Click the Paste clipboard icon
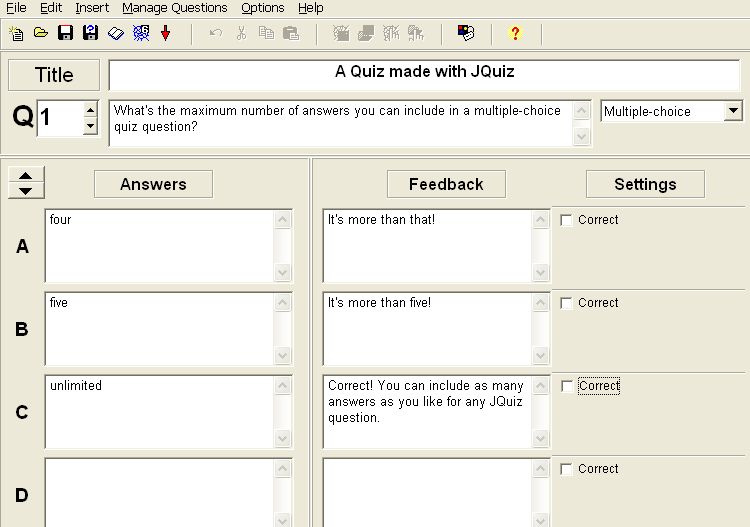The image size is (750, 527). (x=291, y=33)
